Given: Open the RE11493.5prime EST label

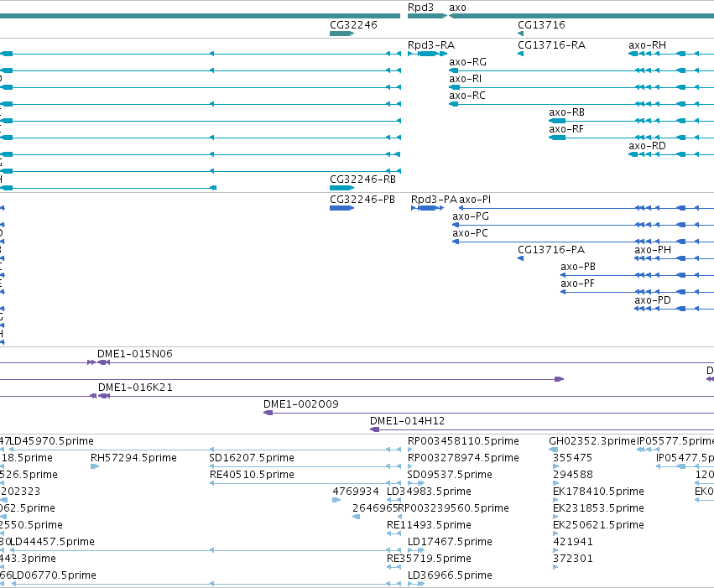Looking at the screenshot, I should (429, 525).
